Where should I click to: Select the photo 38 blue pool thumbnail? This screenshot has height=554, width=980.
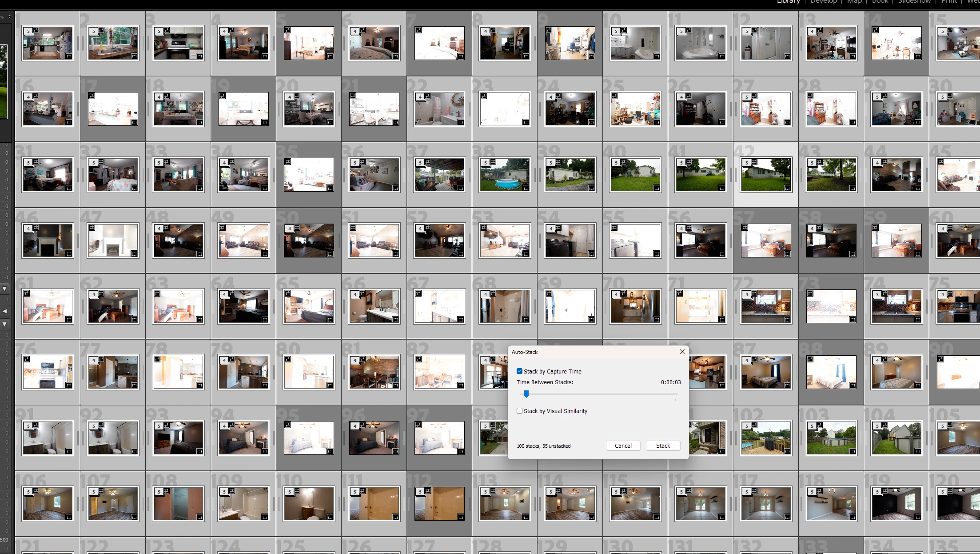point(505,175)
